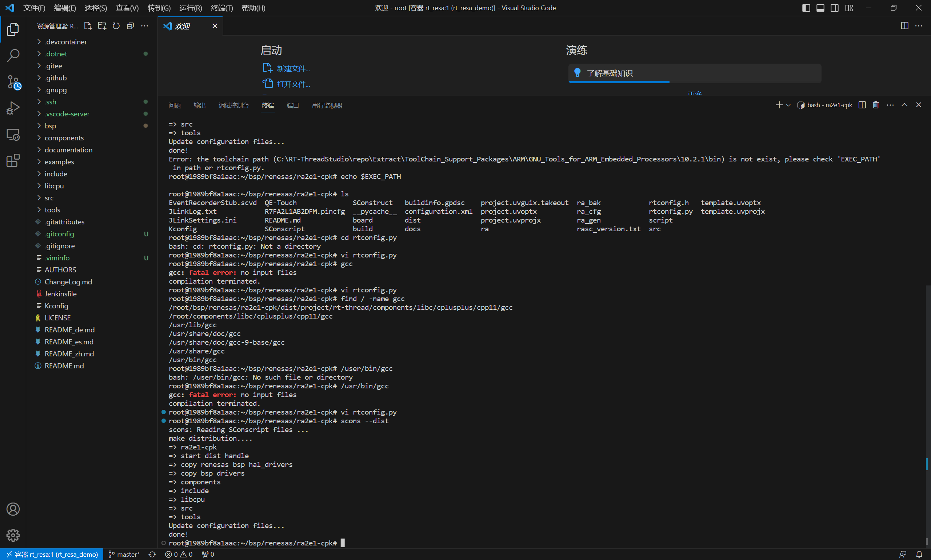Open explorer more actions menu
This screenshot has width=931, height=560.
pyautogui.click(x=144, y=26)
